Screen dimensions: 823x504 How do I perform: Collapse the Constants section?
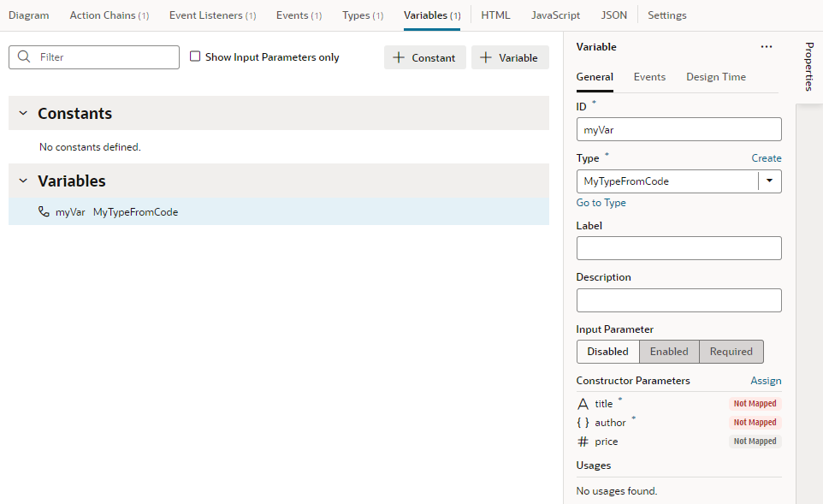point(23,113)
